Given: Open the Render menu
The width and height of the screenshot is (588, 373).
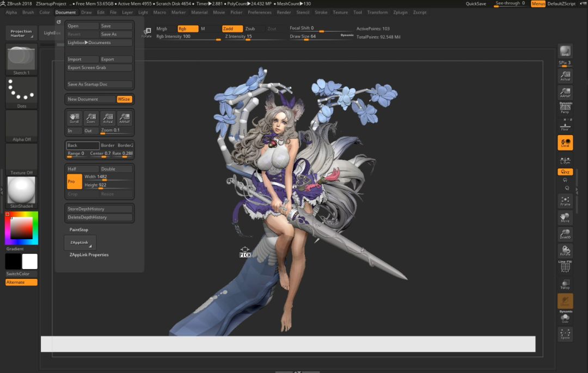Looking at the screenshot, I should click(x=284, y=13).
